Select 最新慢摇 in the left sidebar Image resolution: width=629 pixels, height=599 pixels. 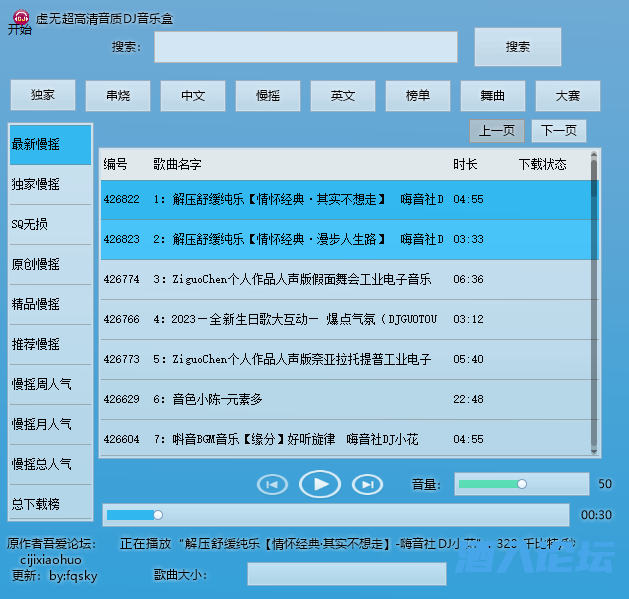pyautogui.click(x=50, y=145)
